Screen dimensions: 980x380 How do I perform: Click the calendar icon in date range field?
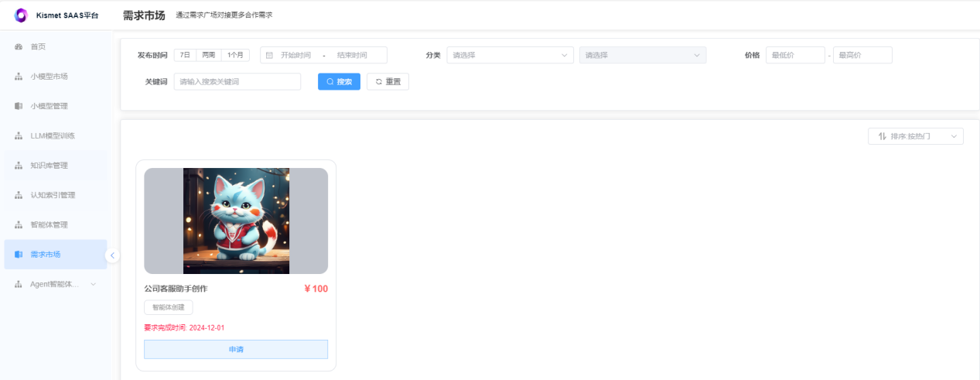click(269, 55)
